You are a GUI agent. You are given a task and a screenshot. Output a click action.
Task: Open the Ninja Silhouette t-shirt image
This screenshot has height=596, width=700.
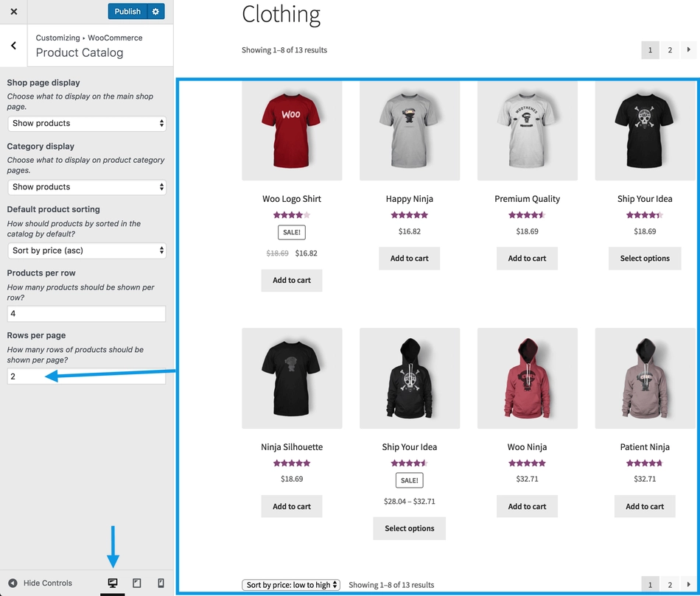[x=292, y=379]
